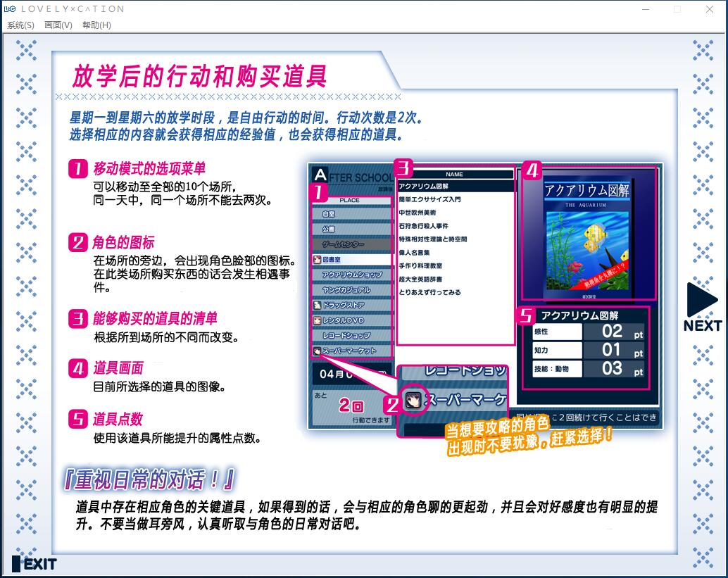The width and height of the screenshot is (728, 578).
Task: Click the PLACE column header
Action: [350, 200]
